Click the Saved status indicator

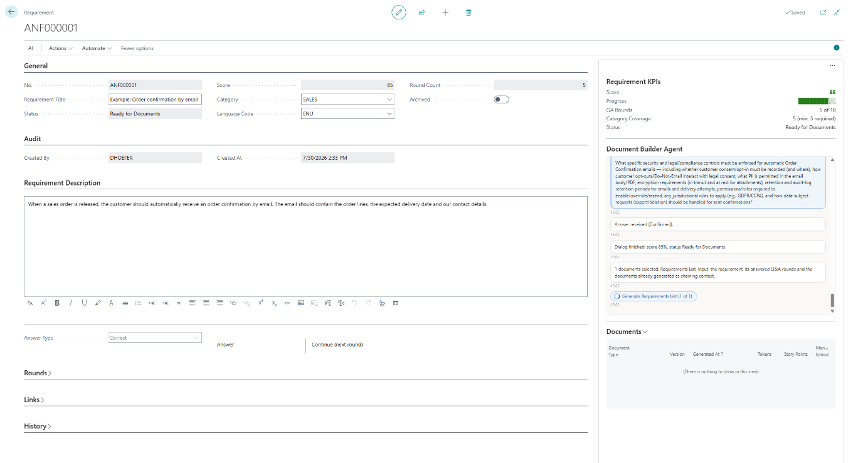click(795, 13)
